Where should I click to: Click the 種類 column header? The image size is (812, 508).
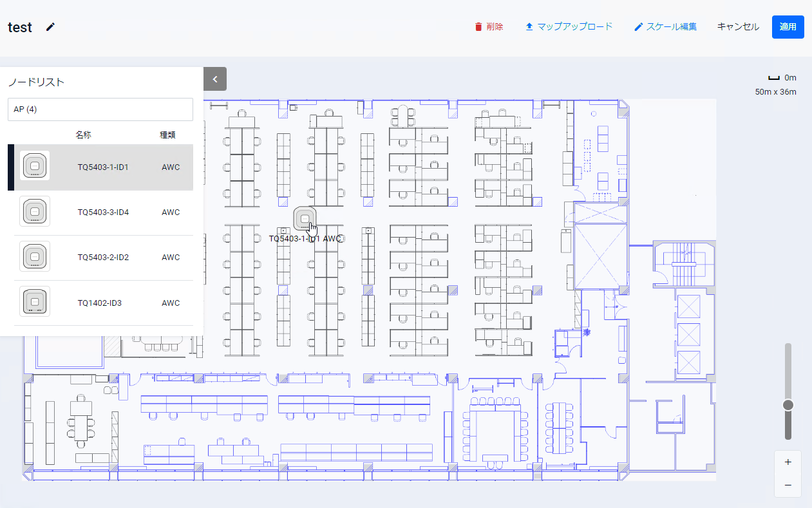(x=167, y=135)
